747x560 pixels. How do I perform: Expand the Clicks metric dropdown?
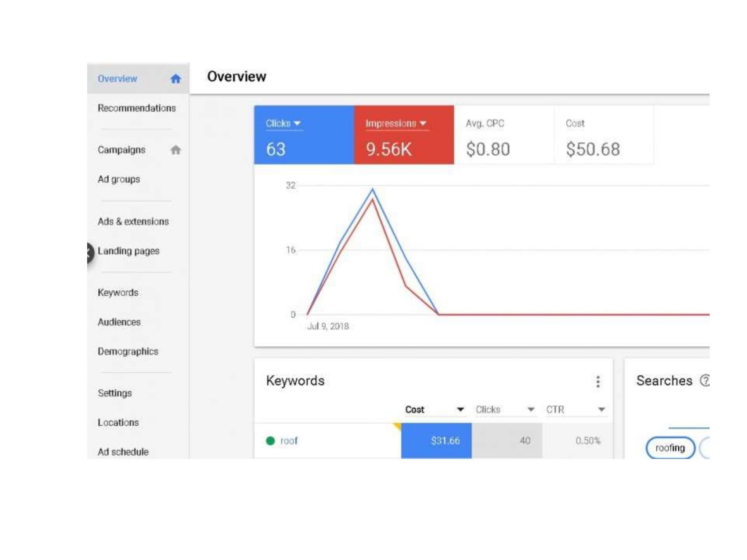pos(297,123)
